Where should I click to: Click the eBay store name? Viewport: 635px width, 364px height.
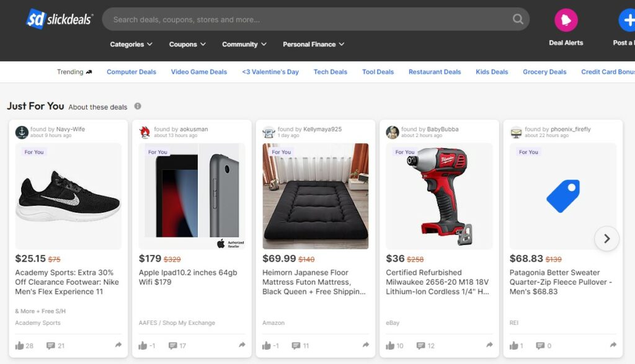(393, 322)
